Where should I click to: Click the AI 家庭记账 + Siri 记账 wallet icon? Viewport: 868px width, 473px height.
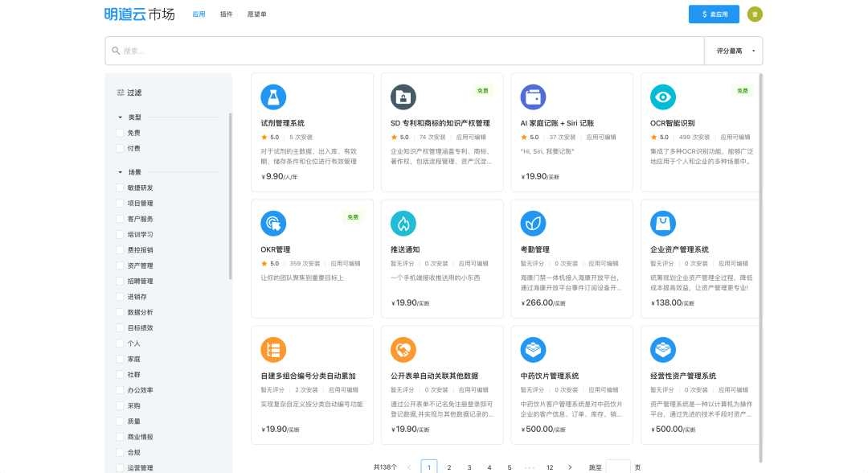(533, 97)
